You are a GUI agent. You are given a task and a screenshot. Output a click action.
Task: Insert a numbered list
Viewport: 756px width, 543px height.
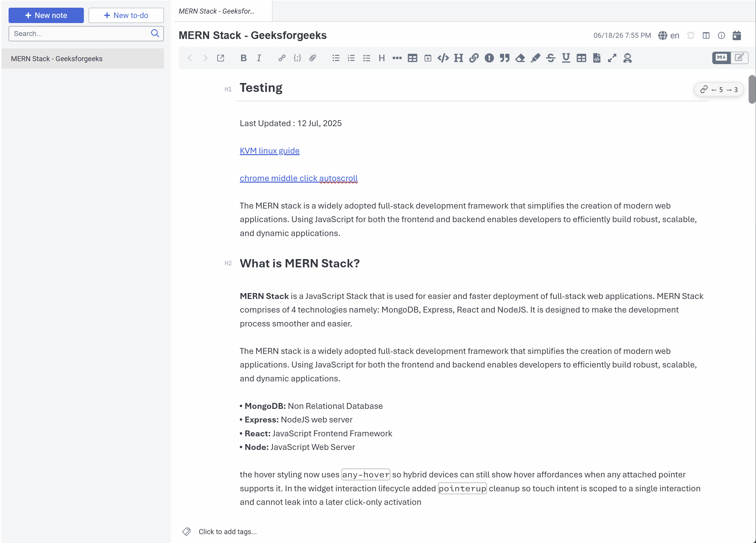point(351,58)
